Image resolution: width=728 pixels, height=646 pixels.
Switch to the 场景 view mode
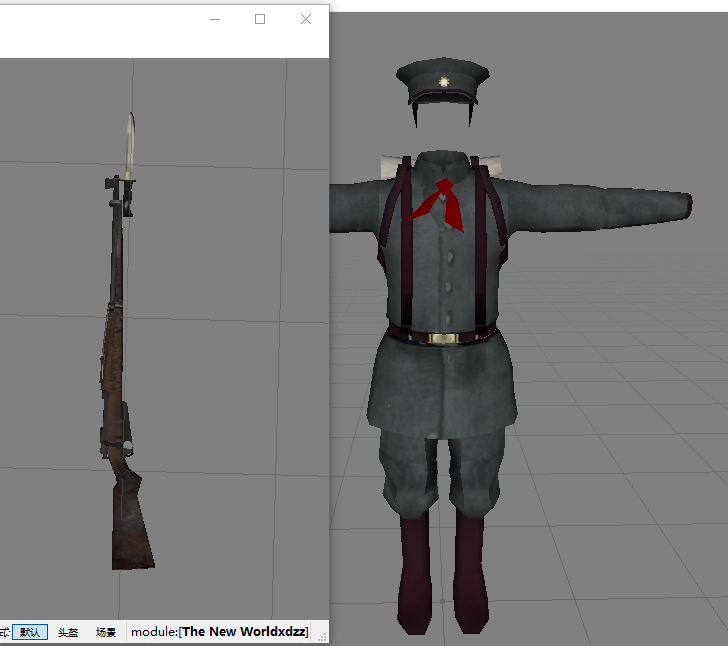click(105, 632)
